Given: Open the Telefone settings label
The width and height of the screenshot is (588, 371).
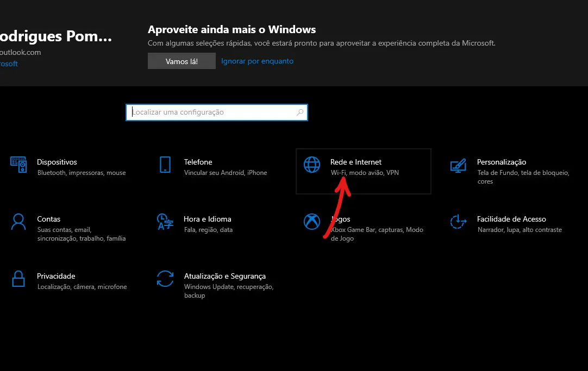Looking at the screenshot, I should 198,162.
